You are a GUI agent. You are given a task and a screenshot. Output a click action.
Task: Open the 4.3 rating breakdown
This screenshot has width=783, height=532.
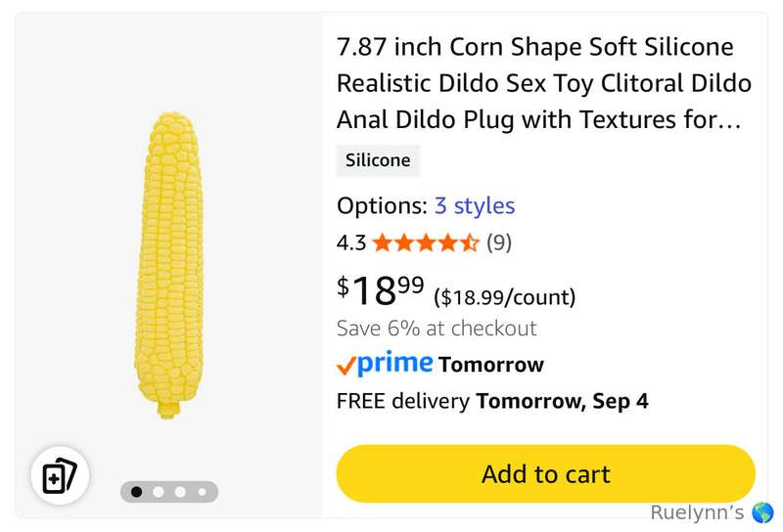(x=351, y=244)
